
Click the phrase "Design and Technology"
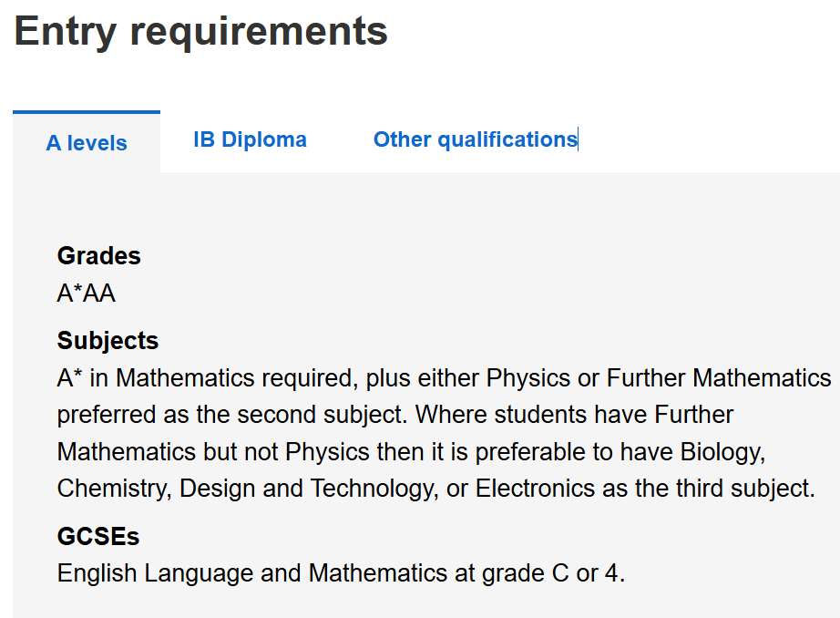point(306,489)
